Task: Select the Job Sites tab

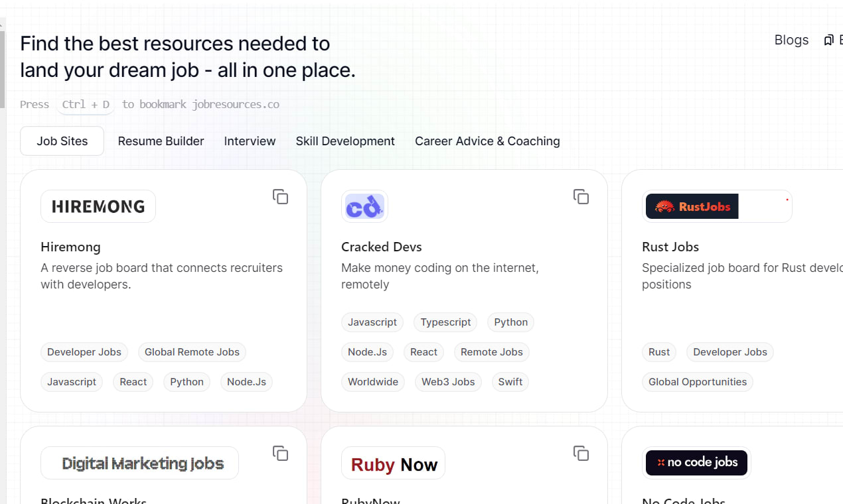Action: 62,141
